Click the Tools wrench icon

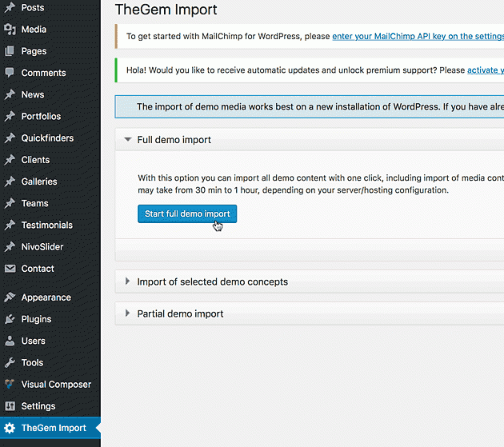coord(10,362)
